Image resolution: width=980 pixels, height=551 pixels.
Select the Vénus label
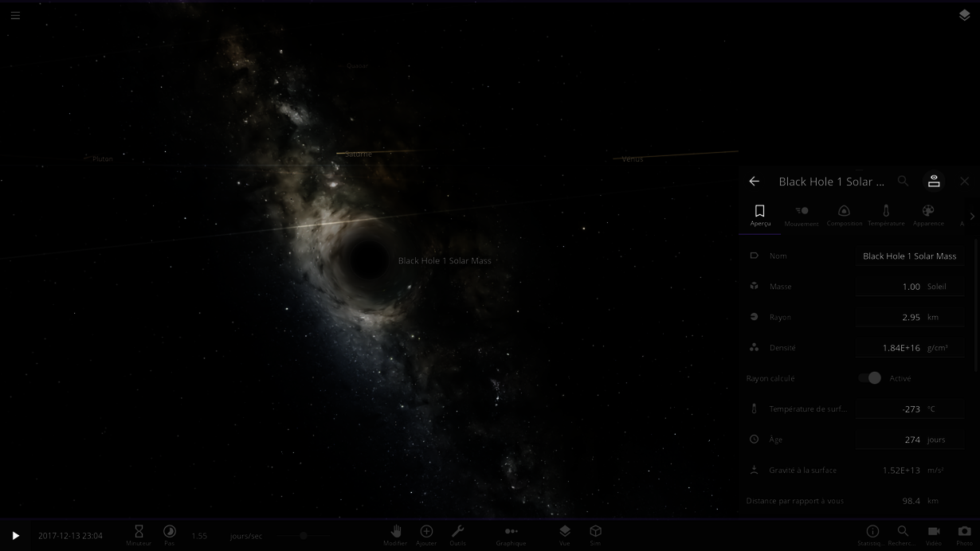pos(633,159)
